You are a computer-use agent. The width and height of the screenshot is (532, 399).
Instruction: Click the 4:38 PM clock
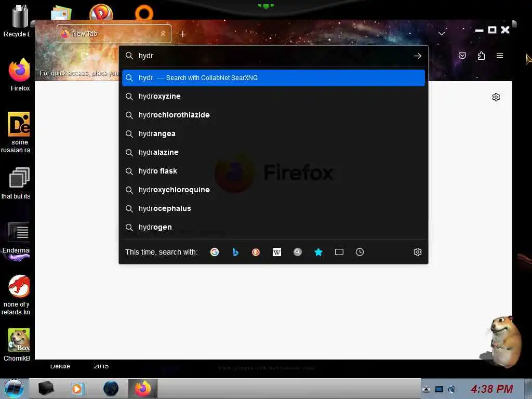tap(491, 389)
